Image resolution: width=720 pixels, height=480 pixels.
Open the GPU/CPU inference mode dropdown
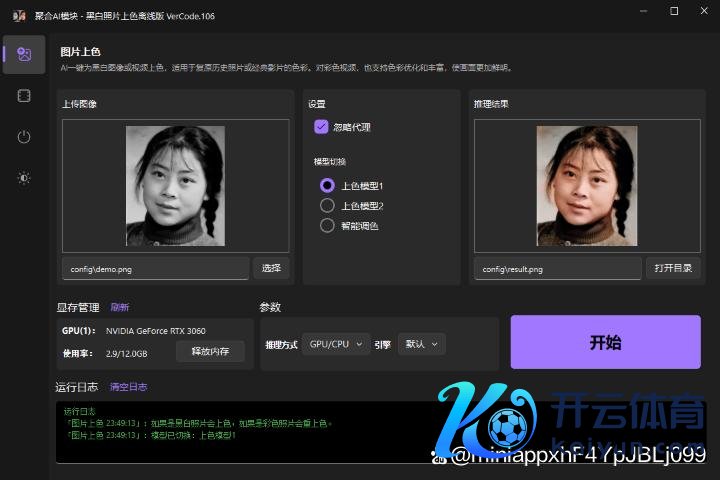[335, 344]
